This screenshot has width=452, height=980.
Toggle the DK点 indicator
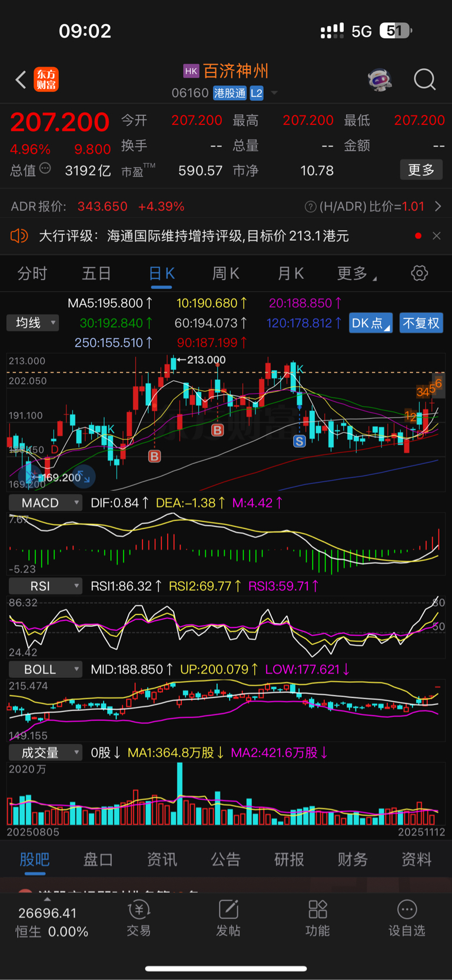click(371, 323)
